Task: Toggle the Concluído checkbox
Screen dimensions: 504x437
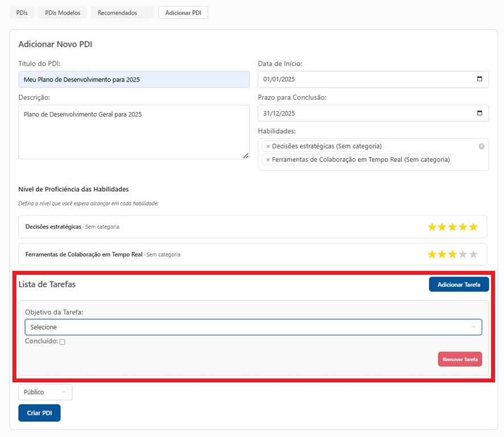Action: [63, 342]
